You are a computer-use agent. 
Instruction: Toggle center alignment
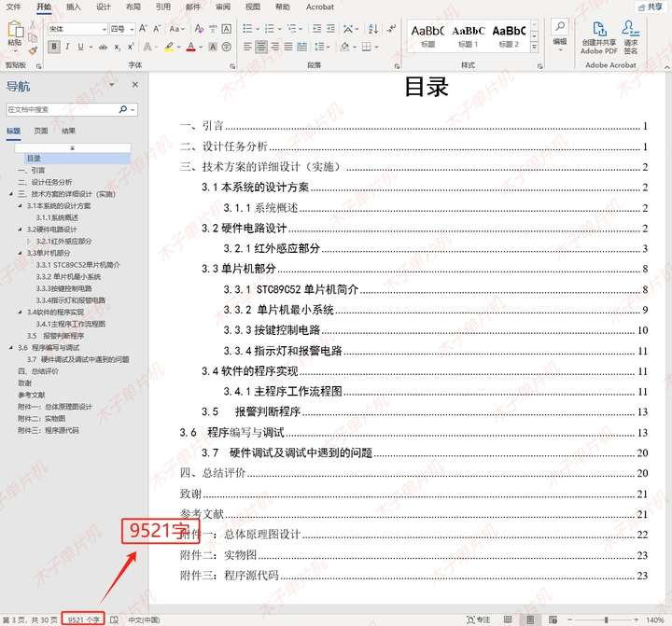tap(261, 47)
